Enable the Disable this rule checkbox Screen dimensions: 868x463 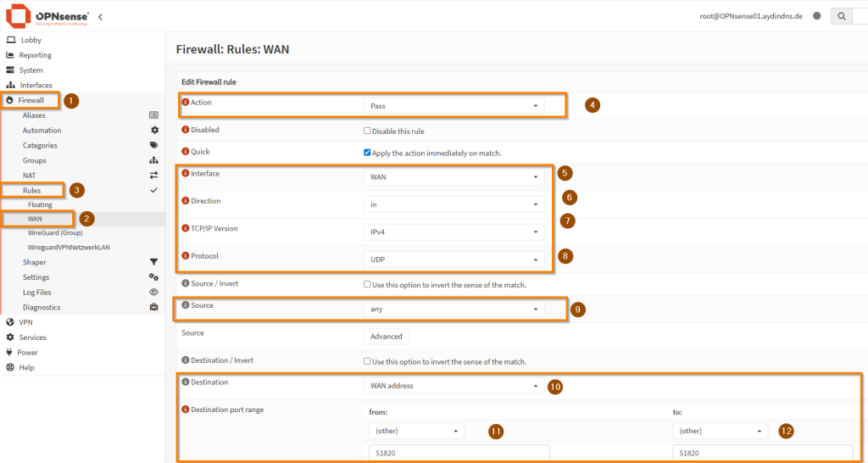[367, 131]
